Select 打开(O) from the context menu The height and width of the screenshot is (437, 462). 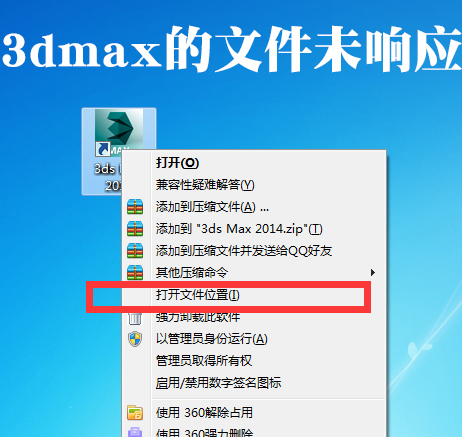pyautogui.click(x=177, y=163)
